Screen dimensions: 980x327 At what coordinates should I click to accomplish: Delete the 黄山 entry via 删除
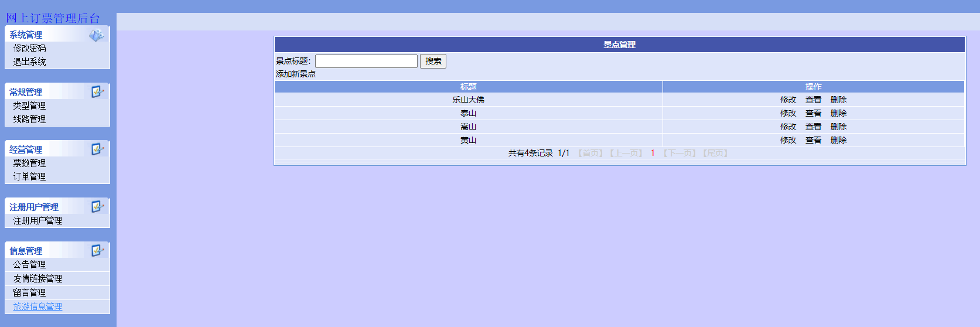tap(838, 140)
